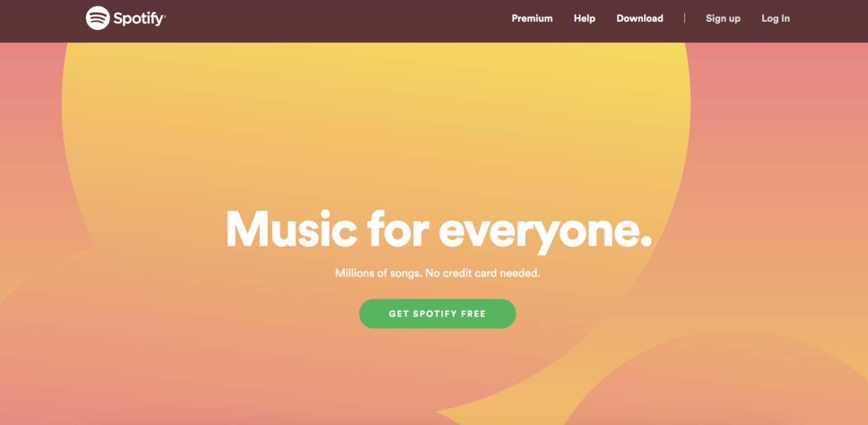The width and height of the screenshot is (868, 425).
Task: Open the Premium navigation link
Action: [x=532, y=18]
